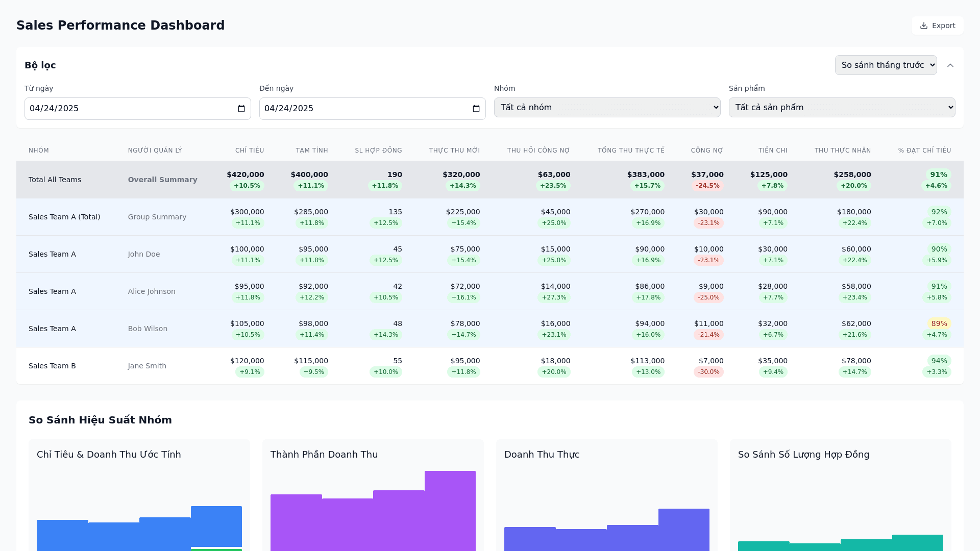The image size is (980, 551).
Task: Select the Total All Teams row
Action: (55, 180)
